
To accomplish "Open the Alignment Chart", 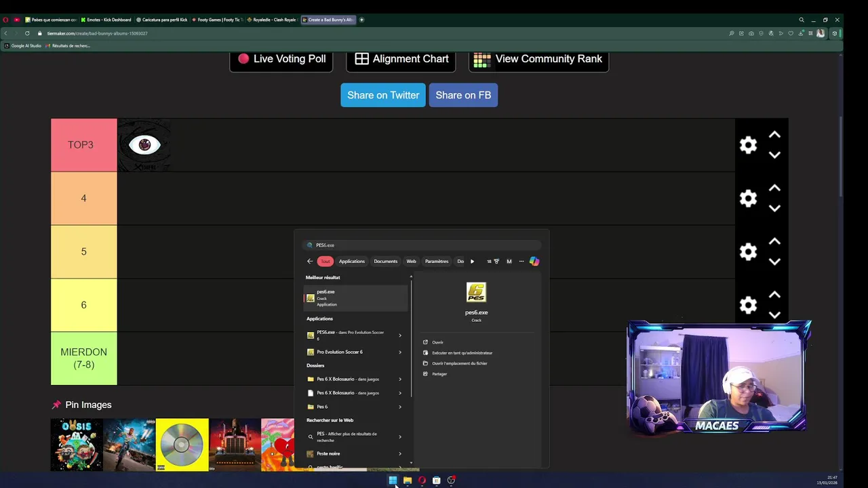I will click(401, 59).
